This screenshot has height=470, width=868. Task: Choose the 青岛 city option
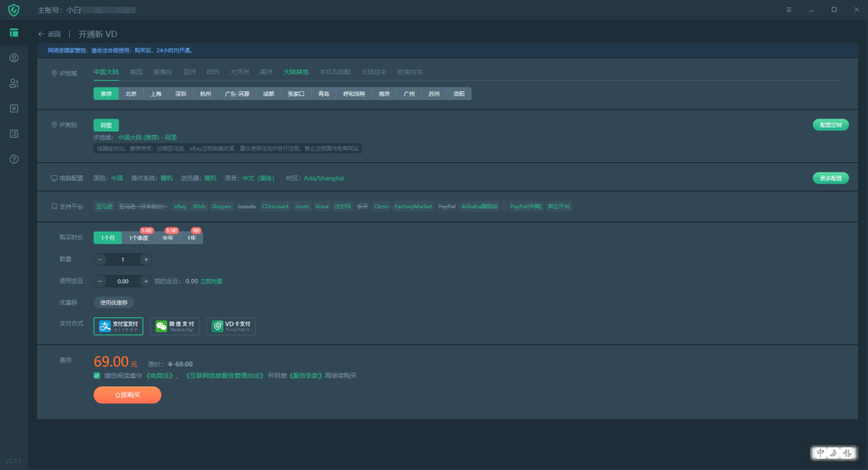coord(324,94)
